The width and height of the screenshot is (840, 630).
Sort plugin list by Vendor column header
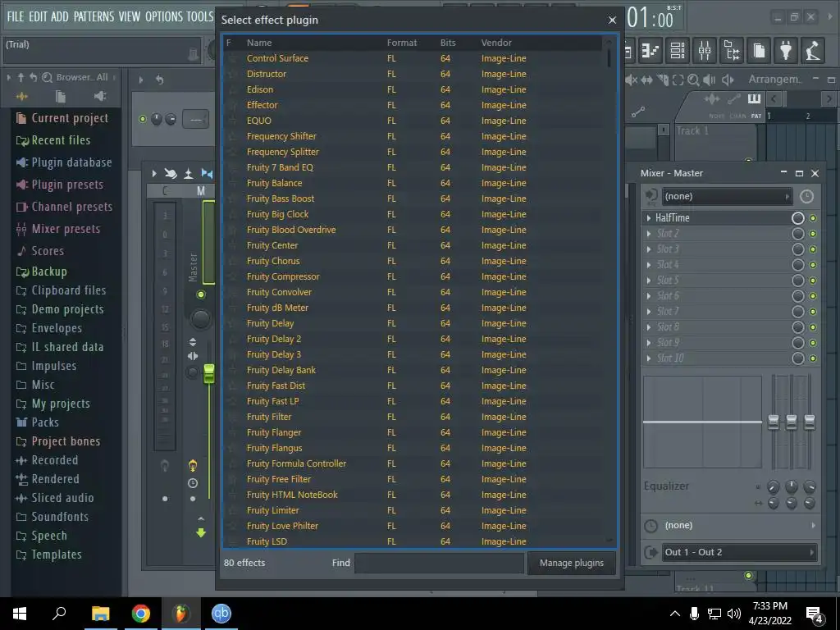[496, 43]
